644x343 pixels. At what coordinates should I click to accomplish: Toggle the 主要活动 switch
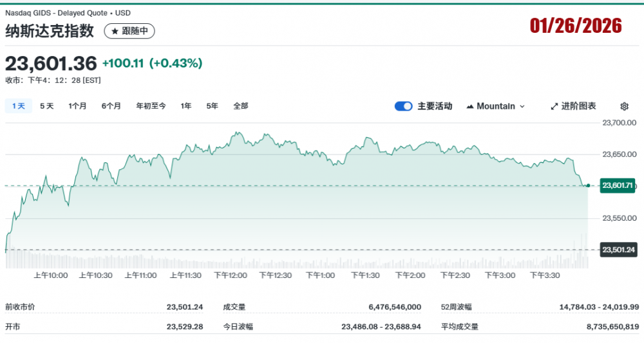pos(403,106)
